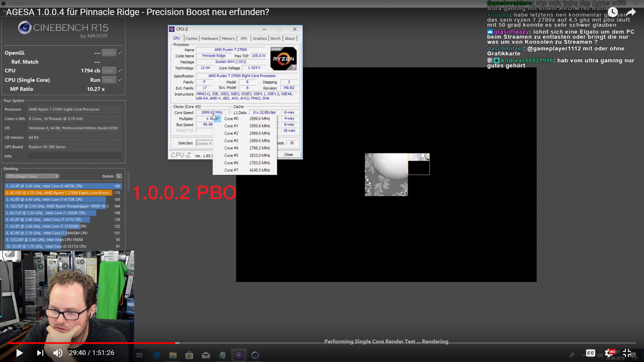Viewport: 644px width, 362px height.
Task: Open the Selection socket dropdown in CPU-Z
Action: 204,143
